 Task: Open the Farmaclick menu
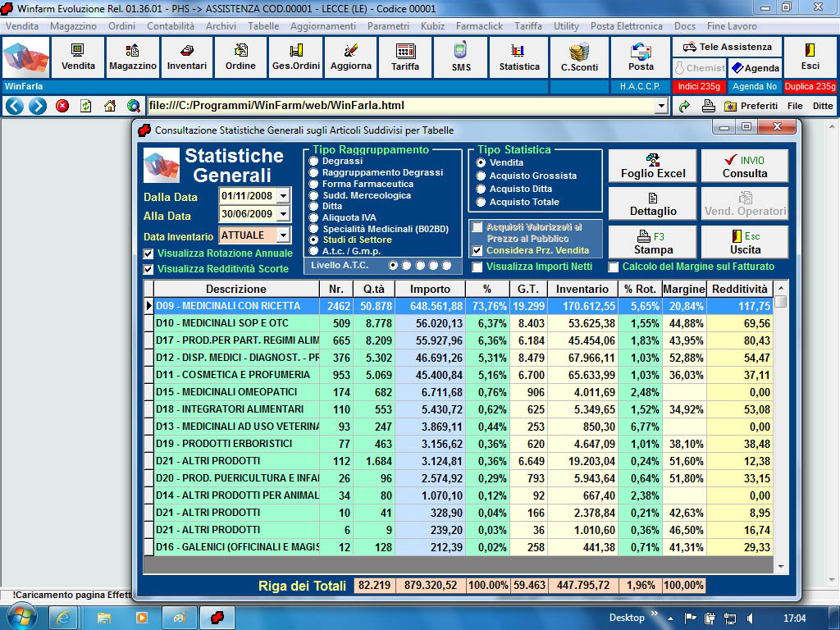coord(479,26)
